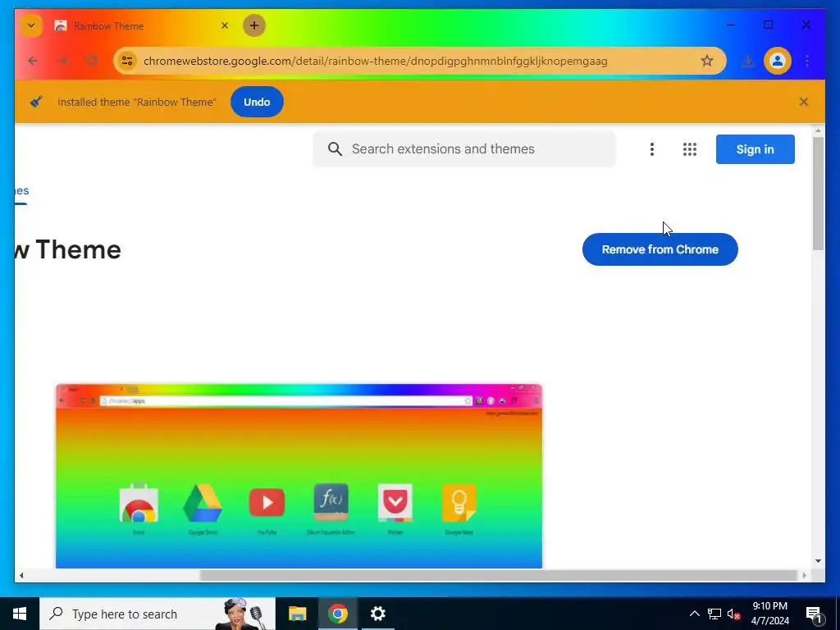Show hidden system tray icons

(694, 614)
